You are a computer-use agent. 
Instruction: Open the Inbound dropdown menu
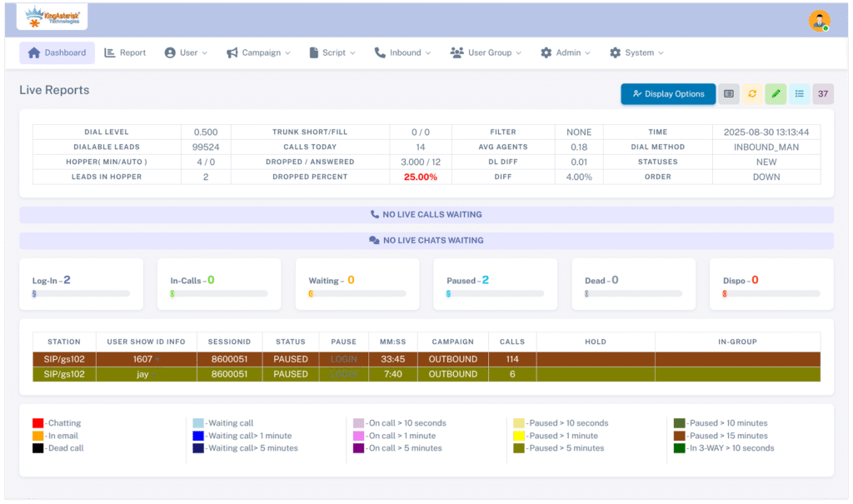point(402,52)
